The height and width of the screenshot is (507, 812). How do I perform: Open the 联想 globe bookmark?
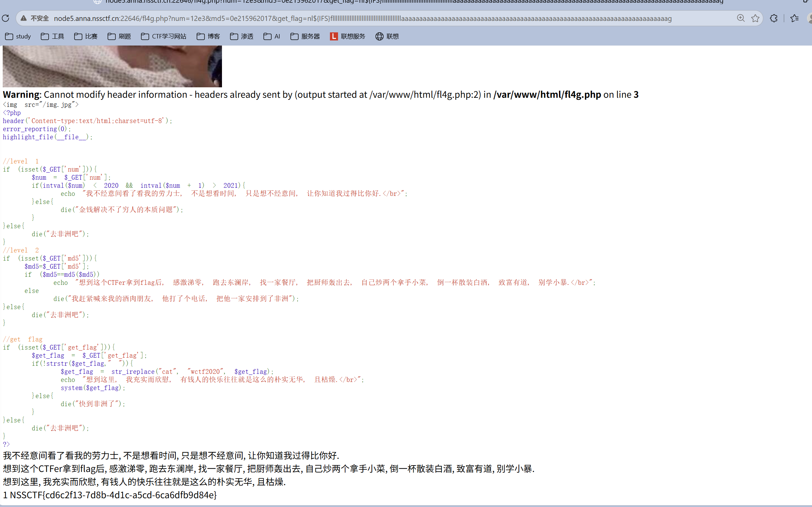387,36
